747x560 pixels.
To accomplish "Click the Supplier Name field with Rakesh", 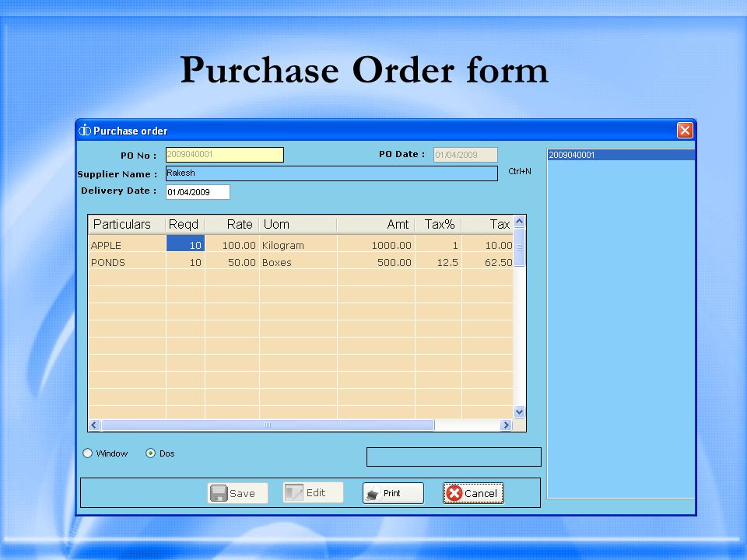I will tap(331, 173).
